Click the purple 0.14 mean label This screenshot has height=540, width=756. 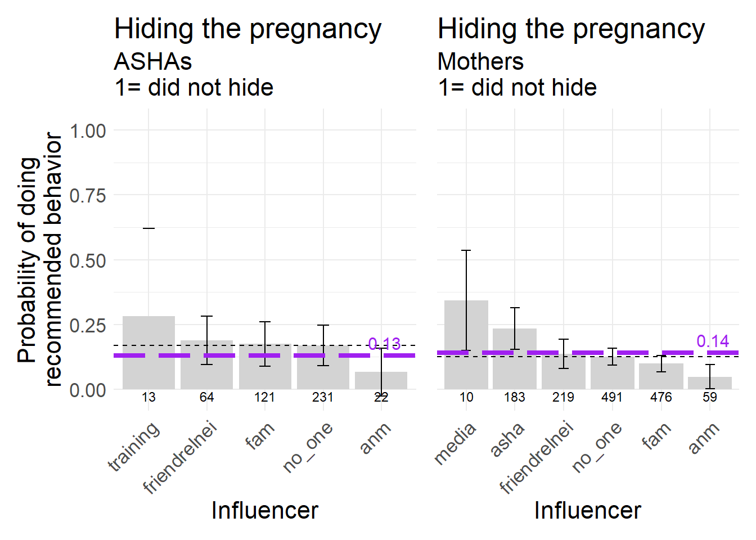pos(712,341)
